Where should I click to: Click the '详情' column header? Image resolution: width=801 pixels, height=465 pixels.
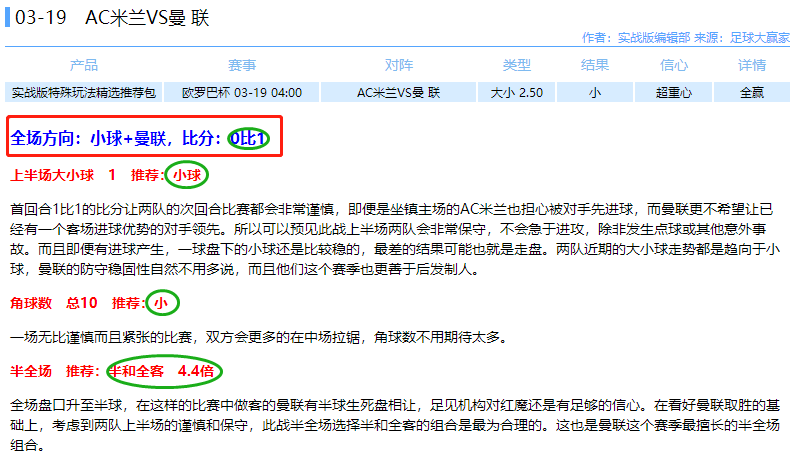pyautogui.click(x=752, y=65)
